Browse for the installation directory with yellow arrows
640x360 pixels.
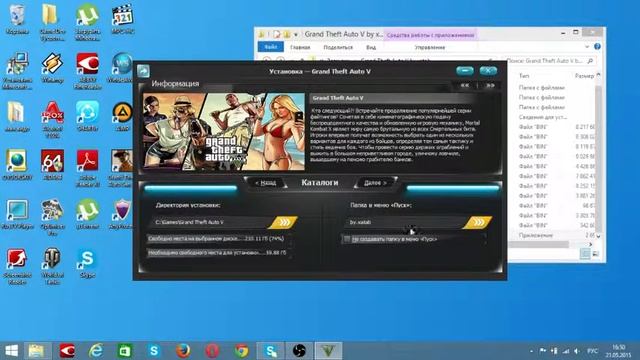click(x=283, y=222)
